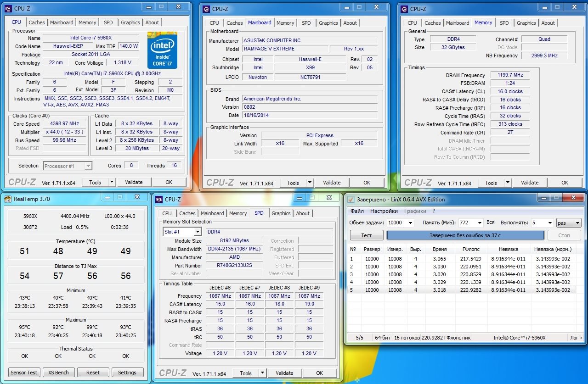Image resolution: width=588 pixels, height=384 pixels.
Task: Click the Intel Core i7 logo badge
Action: pyautogui.click(x=163, y=50)
